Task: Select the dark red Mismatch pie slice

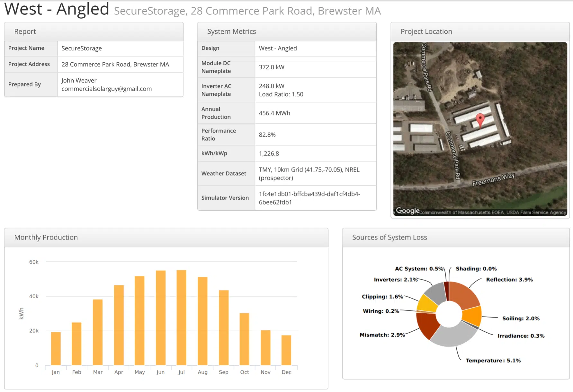Action: coord(427,324)
